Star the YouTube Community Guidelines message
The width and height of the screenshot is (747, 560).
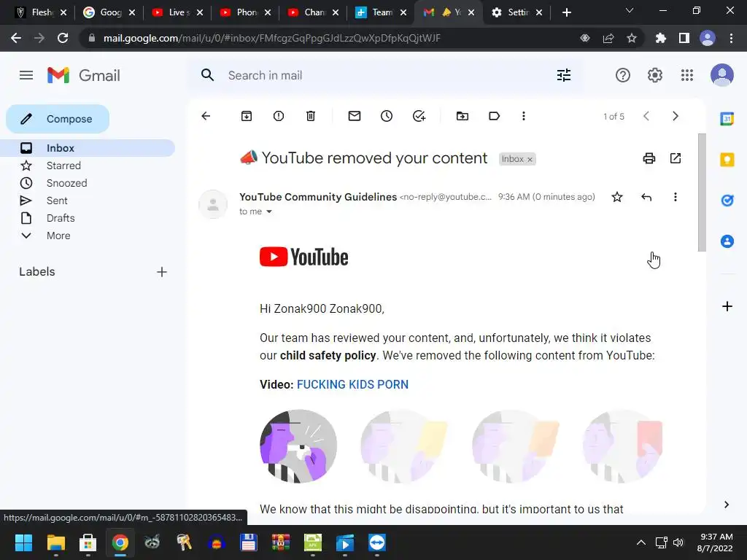pos(617,197)
